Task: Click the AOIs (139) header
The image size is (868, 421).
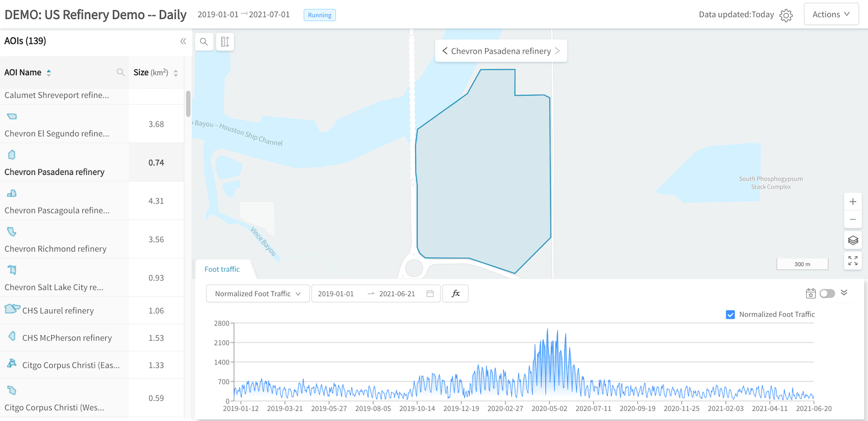Action: 25,41
